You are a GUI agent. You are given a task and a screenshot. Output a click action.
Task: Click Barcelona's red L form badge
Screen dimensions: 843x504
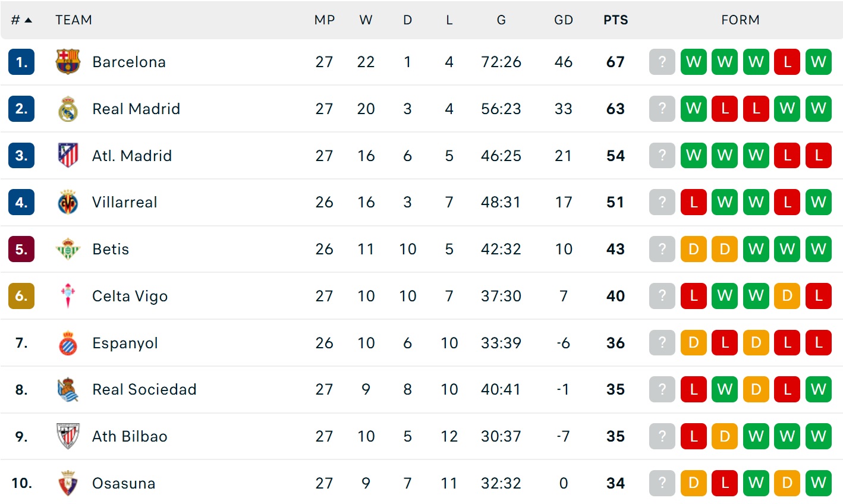(x=787, y=62)
